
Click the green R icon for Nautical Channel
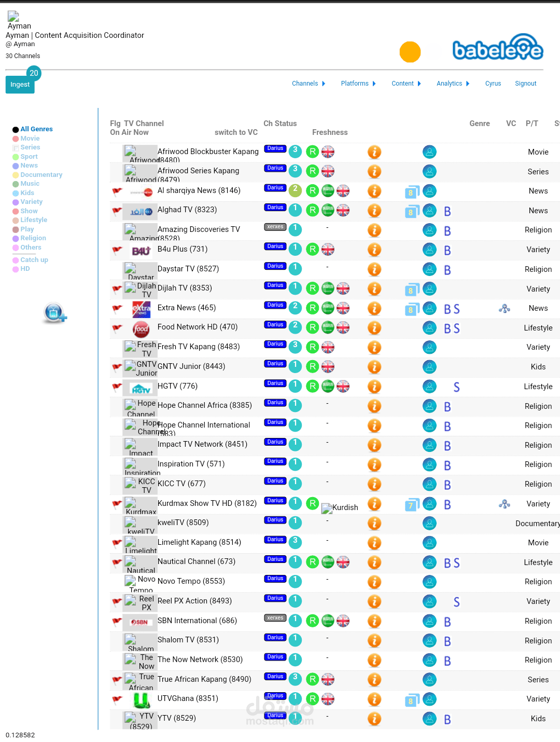tap(313, 562)
